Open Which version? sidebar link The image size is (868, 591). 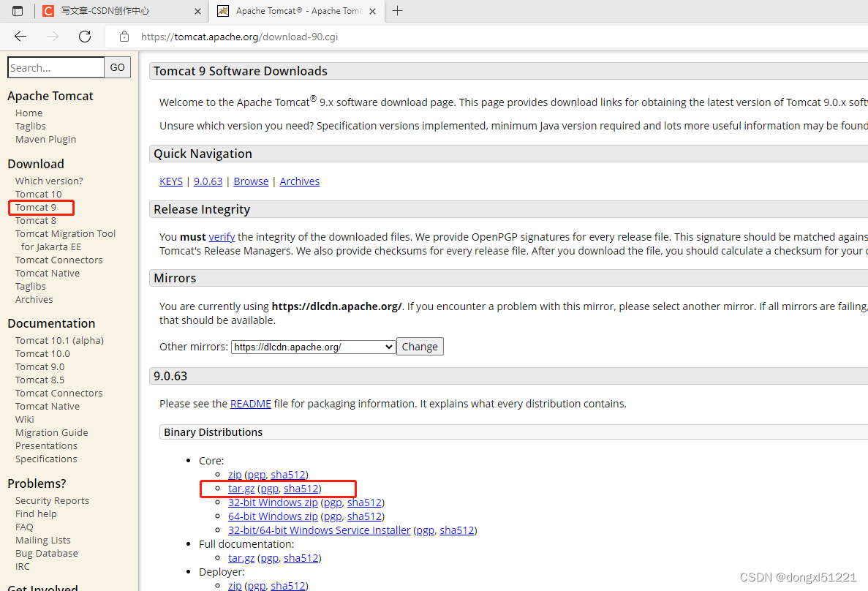49,181
